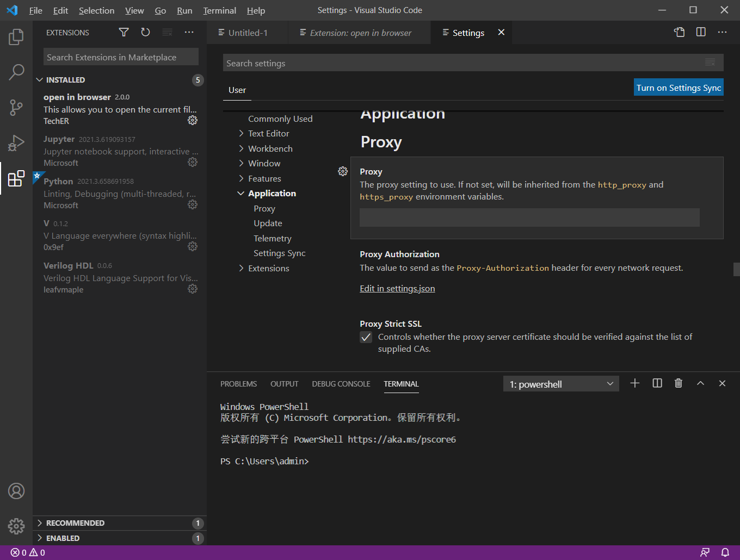Switch to the Untitled-1 tab
The image size is (740, 560).
[248, 33]
